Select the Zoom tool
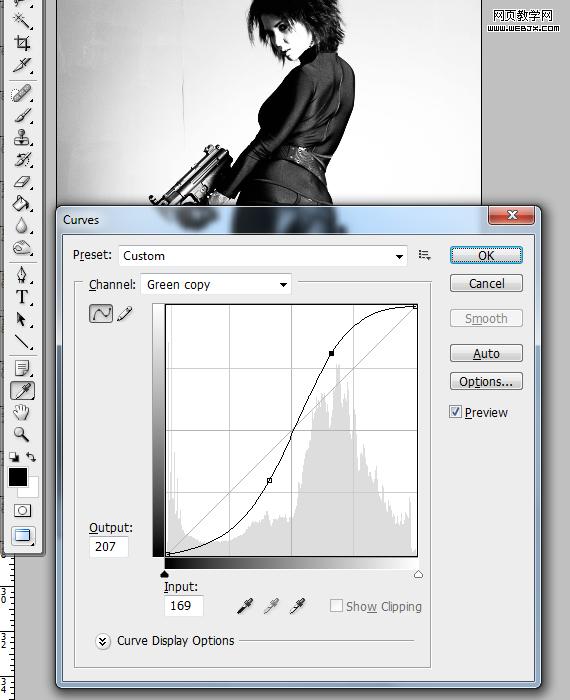Viewport: 570px width, 700px height. coord(21,434)
